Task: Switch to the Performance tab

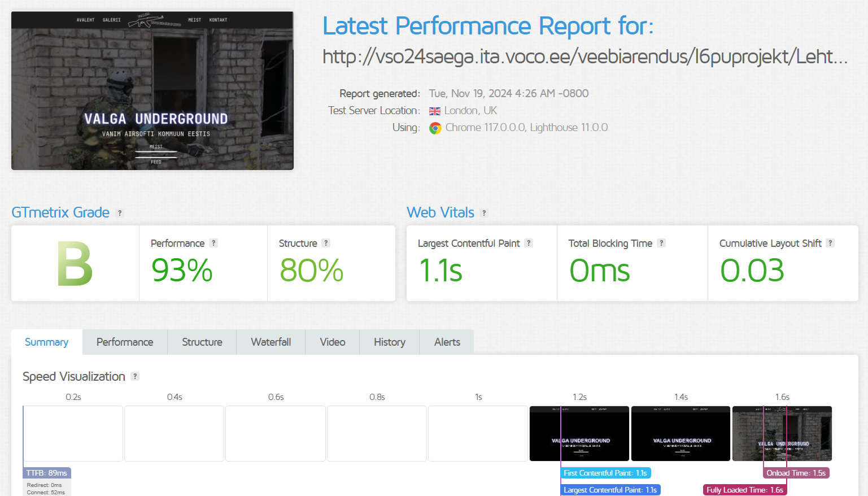Action: [125, 342]
